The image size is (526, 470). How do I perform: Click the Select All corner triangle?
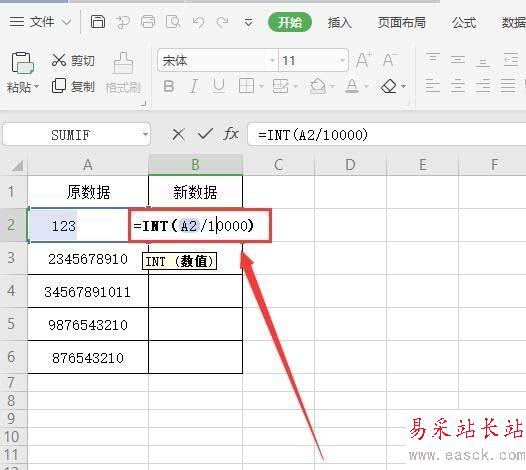(17, 165)
